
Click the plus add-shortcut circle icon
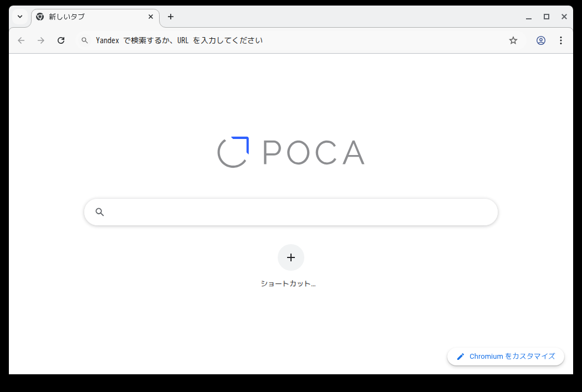click(x=291, y=257)
